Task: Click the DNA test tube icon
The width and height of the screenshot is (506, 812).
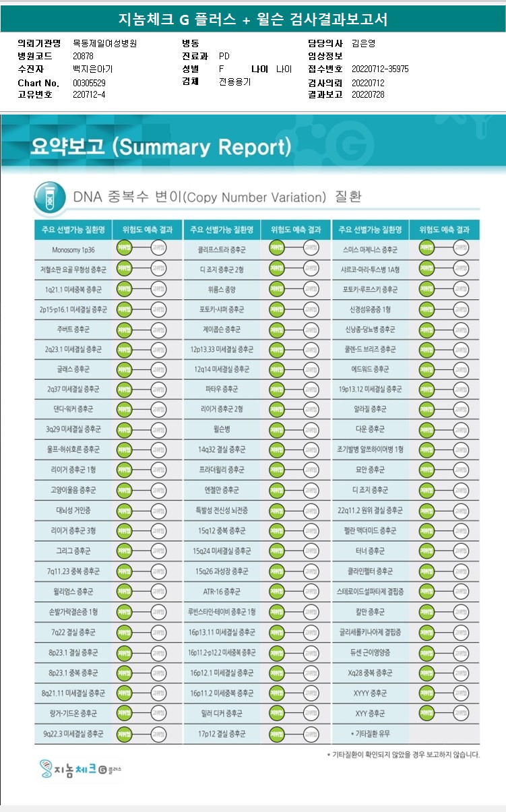Action: click(x=50, y=197)
